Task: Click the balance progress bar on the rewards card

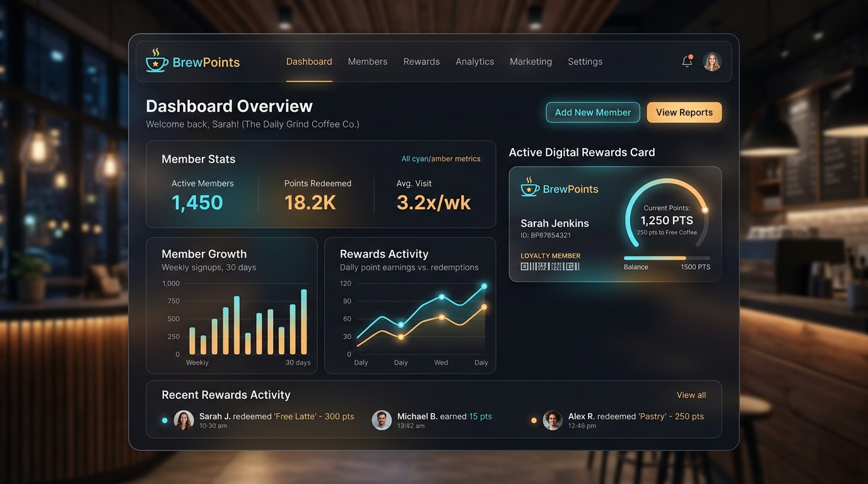Action: tap(667, 258)
